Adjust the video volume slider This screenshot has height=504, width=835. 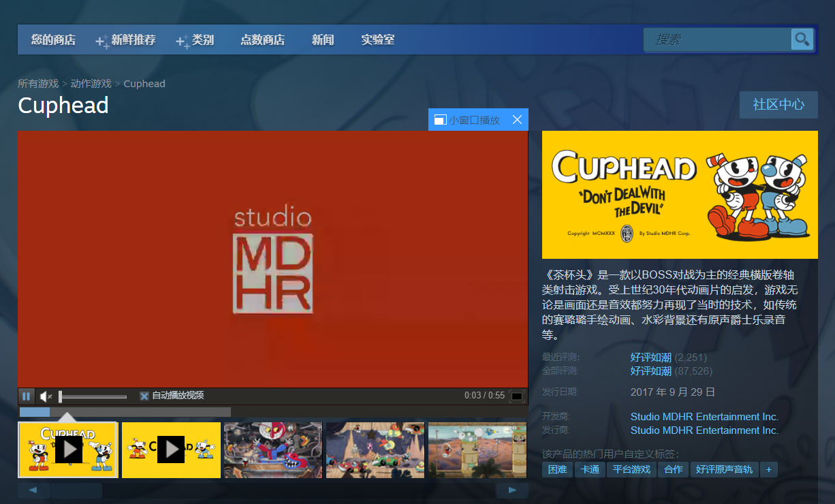tap(93, 396)
